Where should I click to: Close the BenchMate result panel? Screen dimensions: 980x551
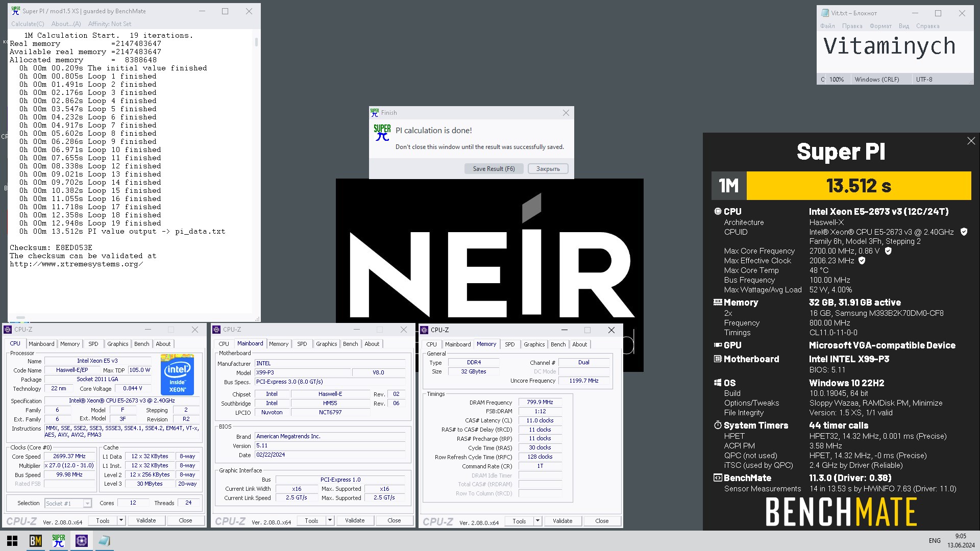click(971, 141)
